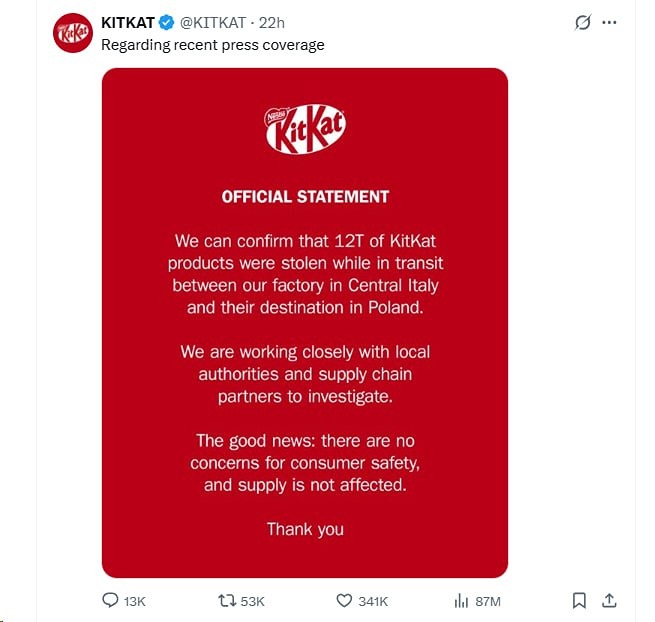The width and height of the screenshot is (655, 622).
Task: Like the post with the heart icon
Action: pos(344,600)
